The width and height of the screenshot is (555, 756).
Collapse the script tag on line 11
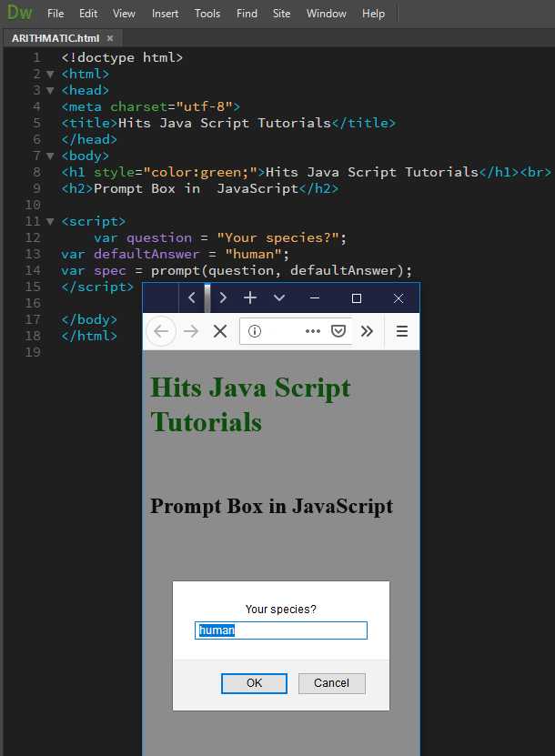click(x=50, y=222)
